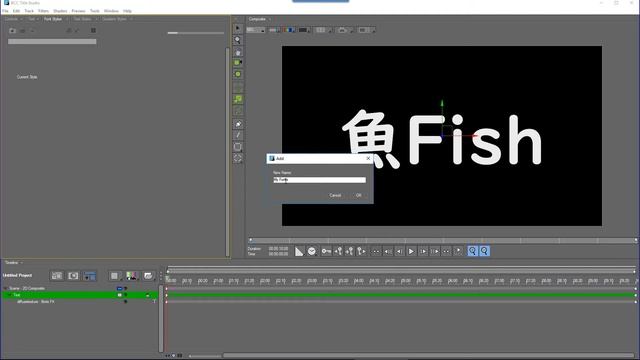Viewport: 640px width, 360px height.
Task: Open the Filters menu
Action: pyautogui.click(x=43, y=11)
